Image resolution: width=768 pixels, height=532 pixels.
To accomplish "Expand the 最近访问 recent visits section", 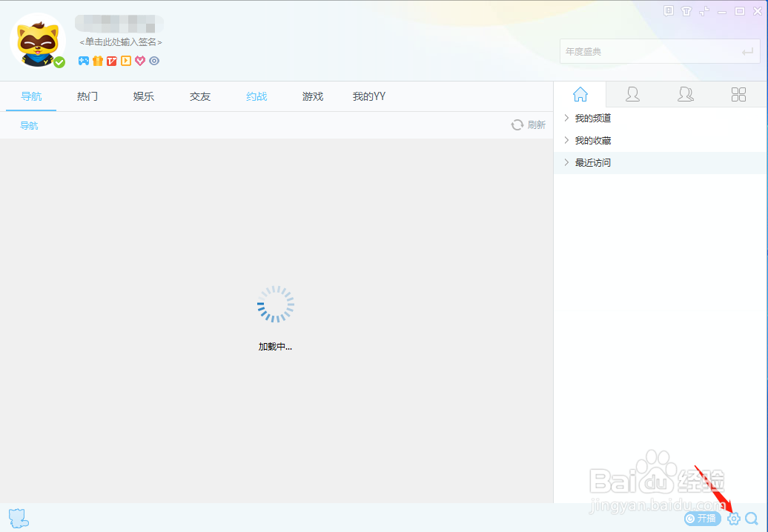I will [x=591, y=162].
